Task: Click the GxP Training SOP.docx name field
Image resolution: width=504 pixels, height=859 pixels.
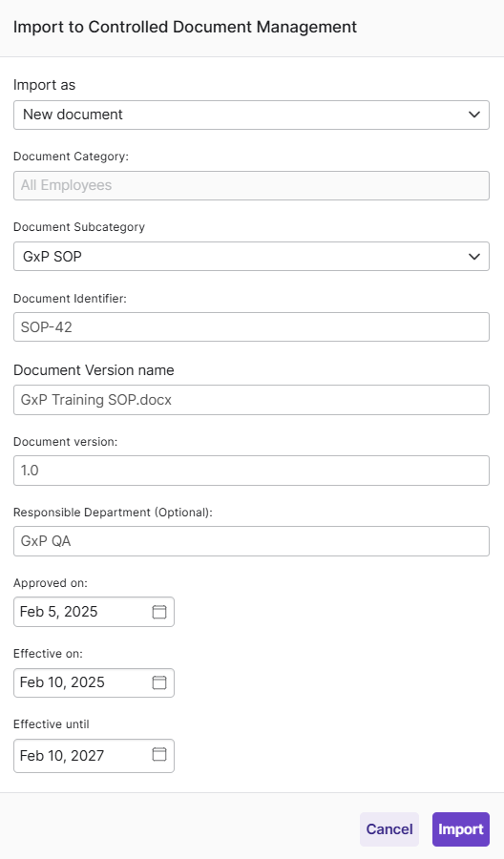Action: click(x=251, y=400)
